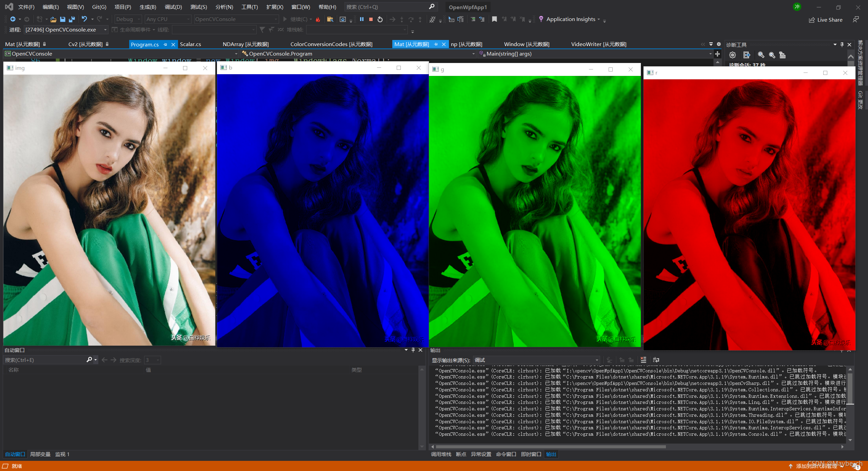Screen dimensions: 868x471
Task: Click the Hot Reload flame icon
Action: pyautogui.click(x=318, y=19)
